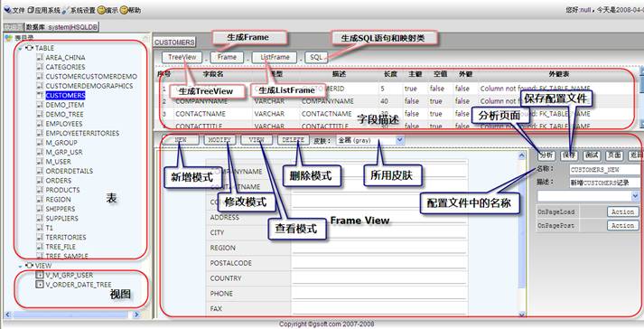Viewport: 644px width, 329px height.
Task: Collapse the VIEW tree node
Action: tap(21, 266)
